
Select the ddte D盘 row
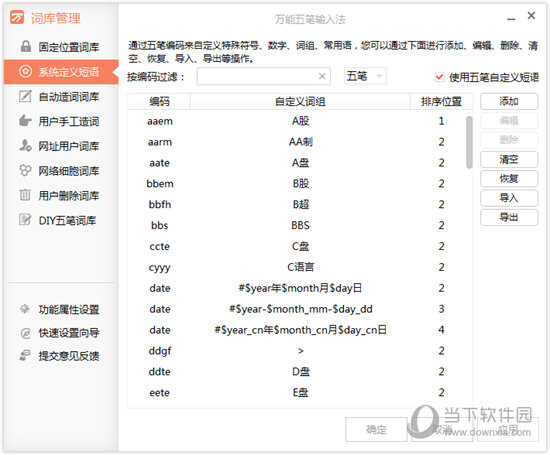[297, 372]
